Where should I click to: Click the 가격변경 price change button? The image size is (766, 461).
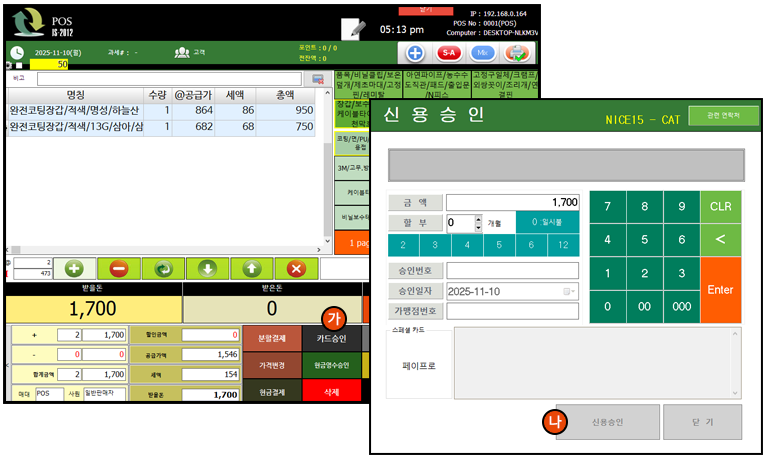pyautogui.click(x=272, y=365)
